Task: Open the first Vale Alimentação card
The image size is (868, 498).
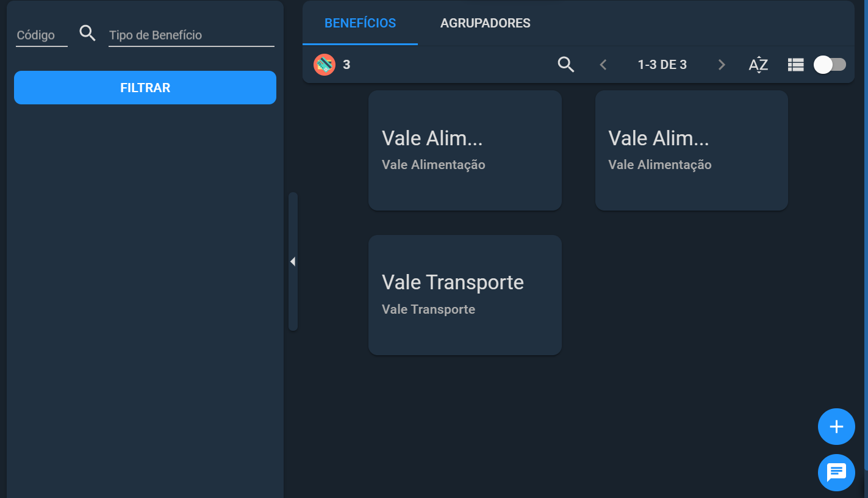Action: [x=465, y=150]
